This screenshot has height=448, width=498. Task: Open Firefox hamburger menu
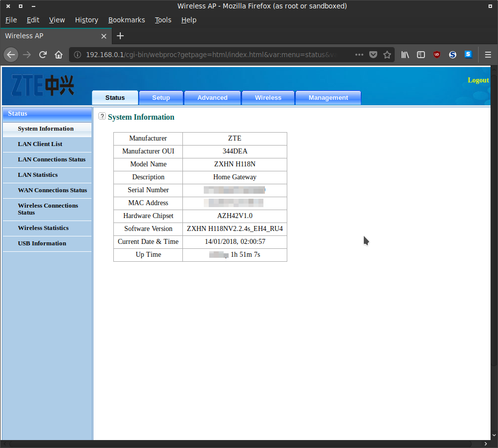[488, 55]
